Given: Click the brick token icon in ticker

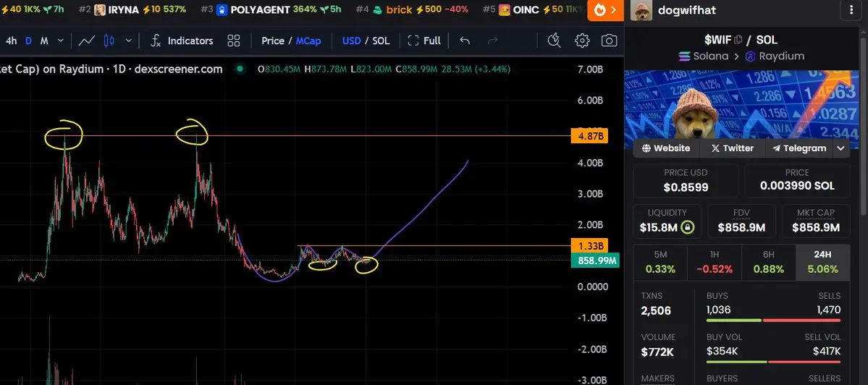Looking at the screenshot, I should (378, 9).
